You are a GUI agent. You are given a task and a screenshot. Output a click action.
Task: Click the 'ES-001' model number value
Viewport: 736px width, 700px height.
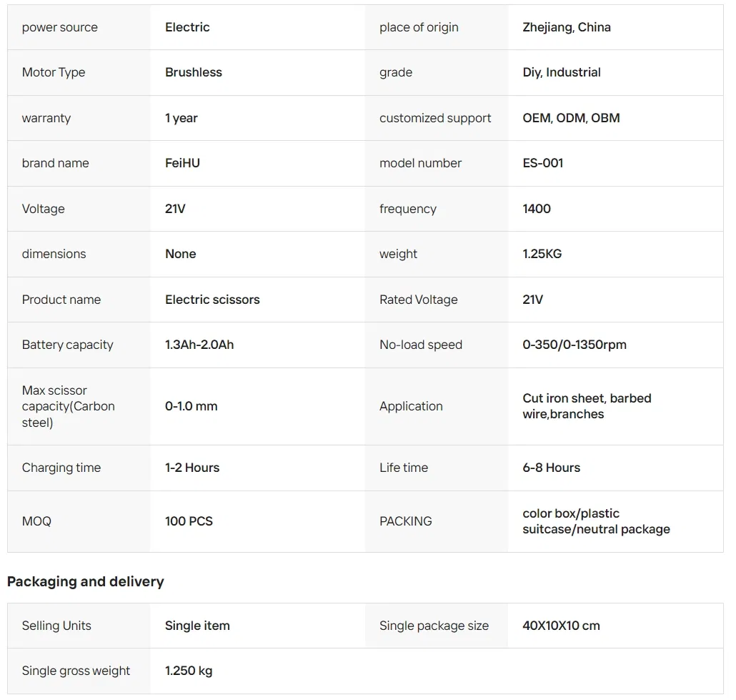point(543,163)
